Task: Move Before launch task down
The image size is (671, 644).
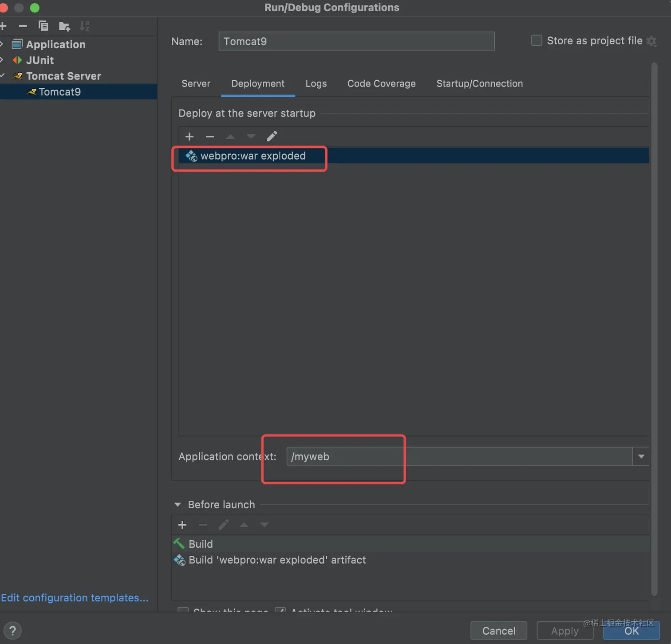Action: coord(264,525)
